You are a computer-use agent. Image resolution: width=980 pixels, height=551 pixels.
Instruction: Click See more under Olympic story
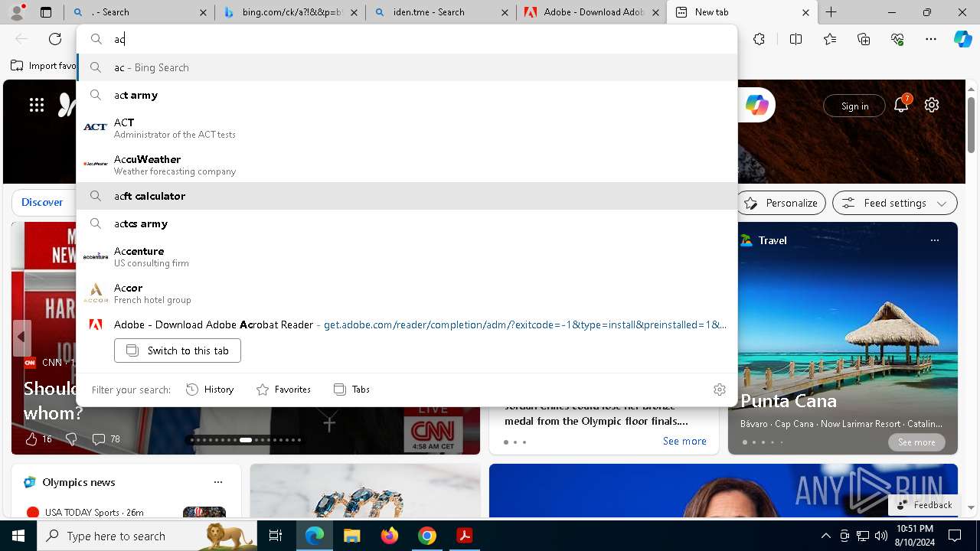(684, 441)
